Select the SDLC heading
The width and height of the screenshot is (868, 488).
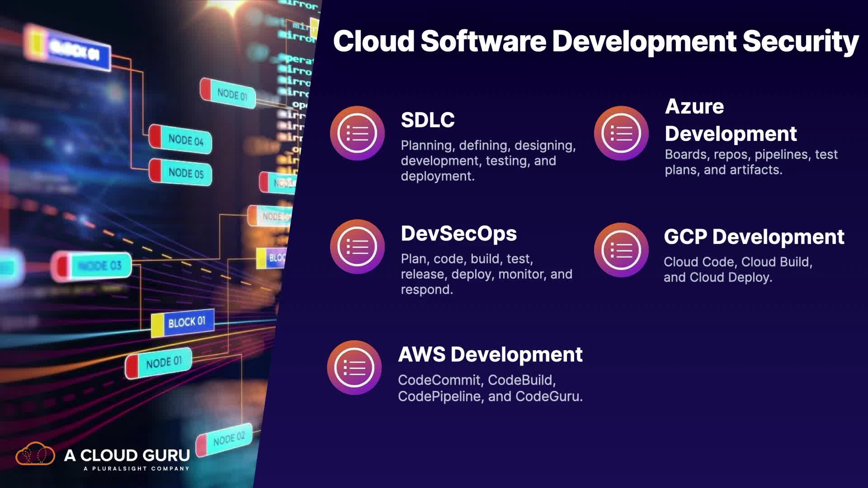click(x=428, y=120)
